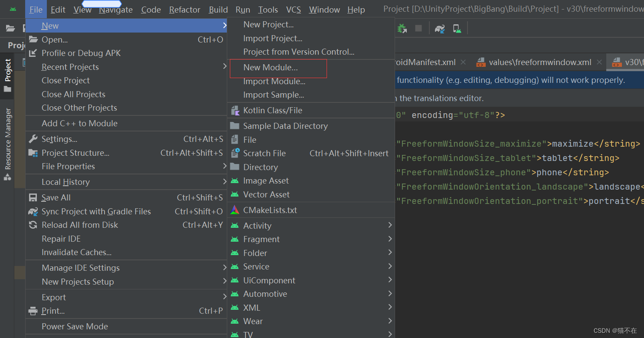Select Add C++ to Module
Viewport: 644px width, 338px height.
coord(127,123)
